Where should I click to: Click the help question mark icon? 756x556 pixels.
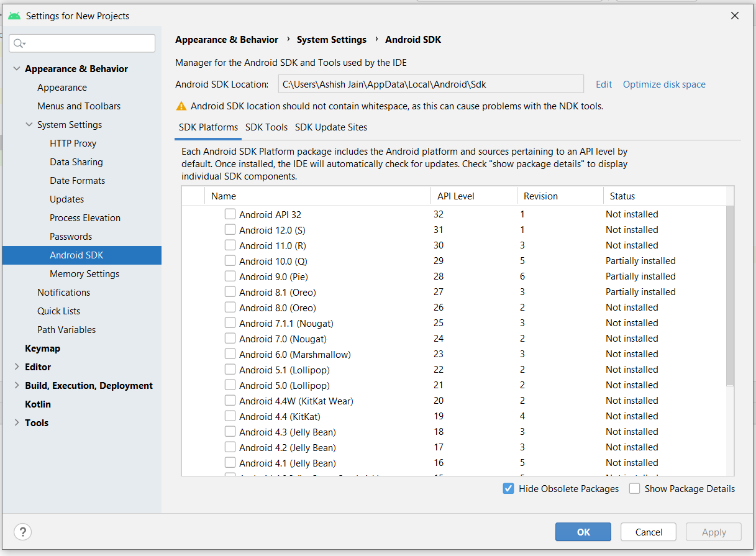pos(23,532)
